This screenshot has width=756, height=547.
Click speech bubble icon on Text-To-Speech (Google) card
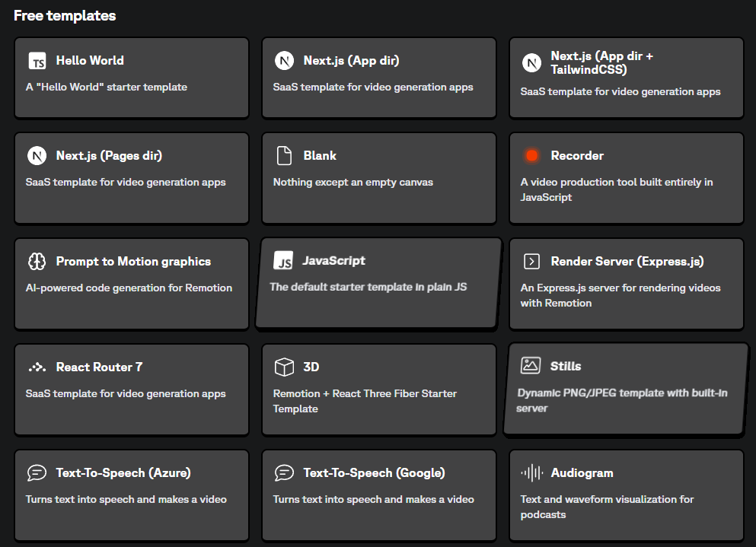[284, 472]
